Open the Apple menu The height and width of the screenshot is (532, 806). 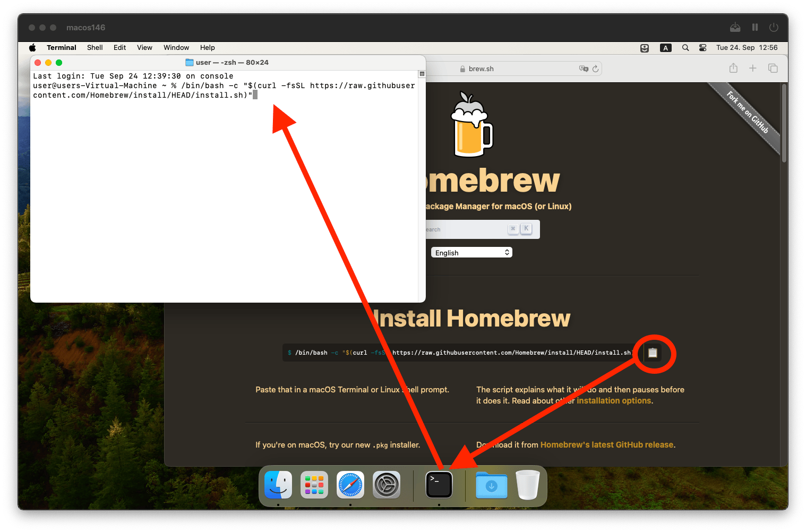pyautogui.click(x=32, y=48)
